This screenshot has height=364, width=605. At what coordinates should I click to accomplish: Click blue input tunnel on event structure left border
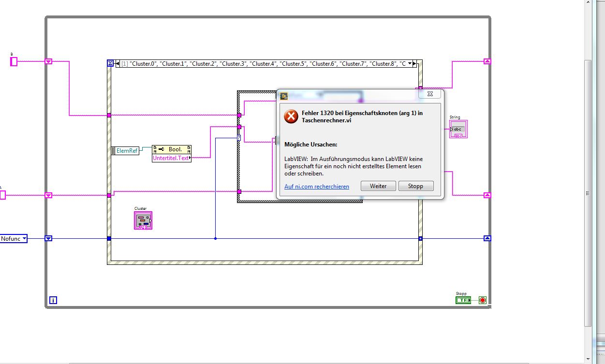[109, 238]
